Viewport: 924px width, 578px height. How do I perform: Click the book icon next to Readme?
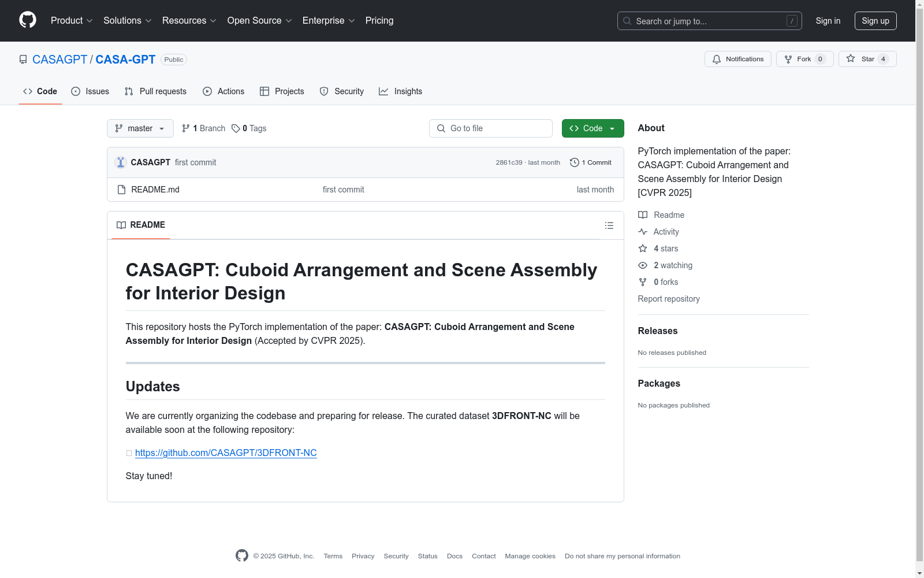click(643, 215)
